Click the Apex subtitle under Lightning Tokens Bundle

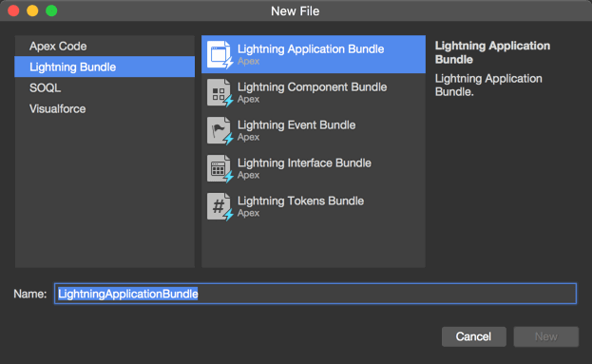click(248, 213)
